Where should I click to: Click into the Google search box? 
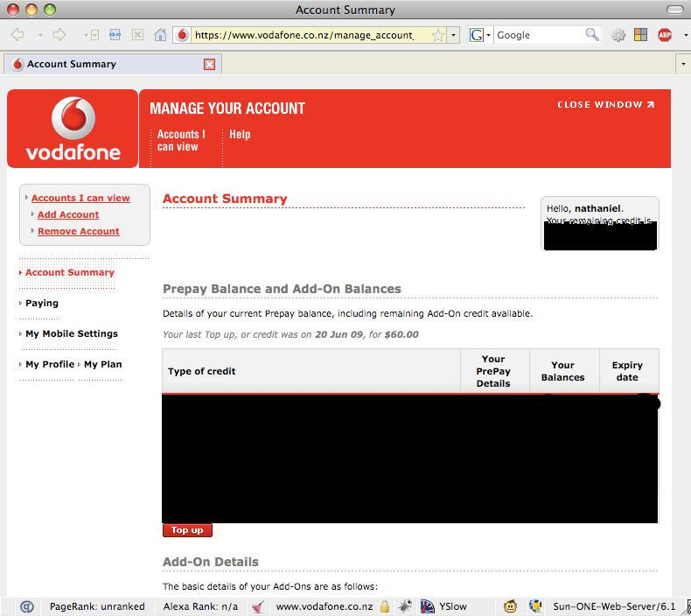[540, 35]
